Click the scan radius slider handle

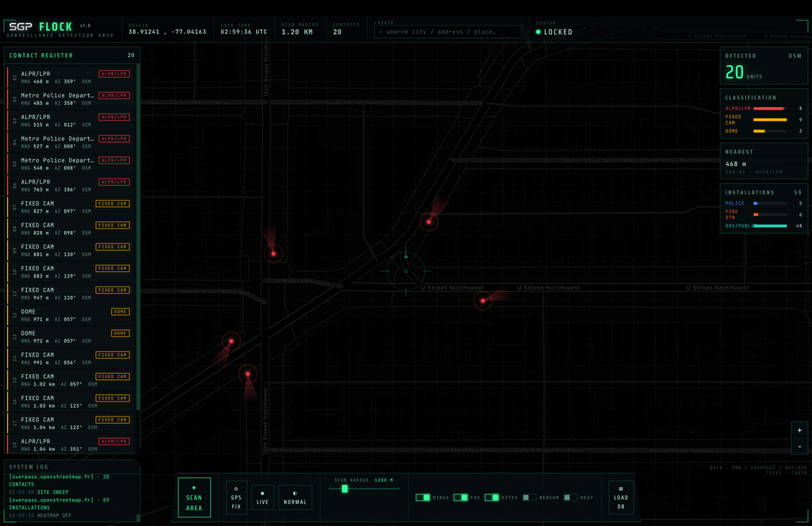344,489
